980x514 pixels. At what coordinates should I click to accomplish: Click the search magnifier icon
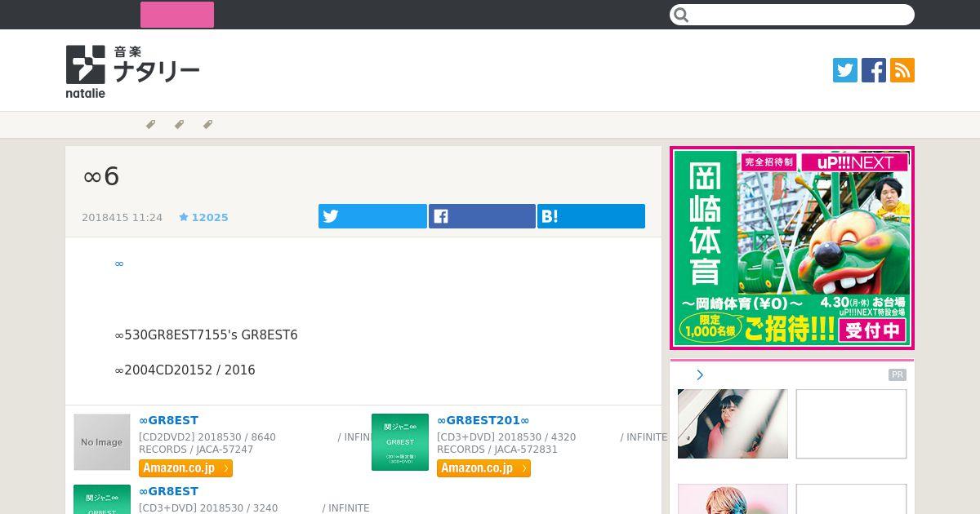pos(681,15)
